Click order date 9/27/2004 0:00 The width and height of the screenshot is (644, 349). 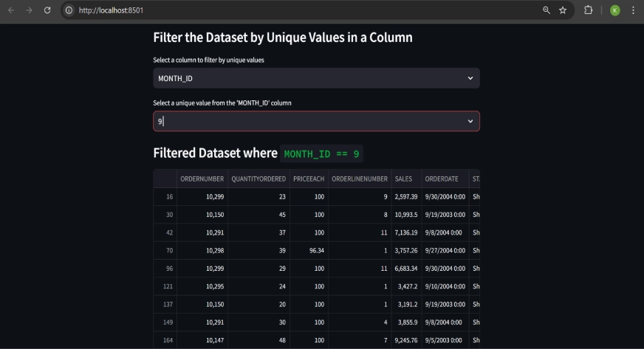click(445, 251)
